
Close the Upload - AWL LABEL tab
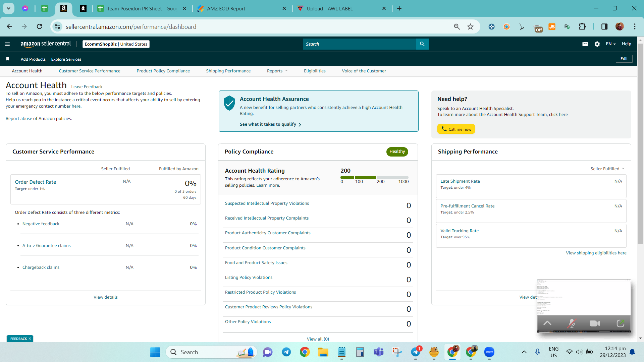[384, 8]
